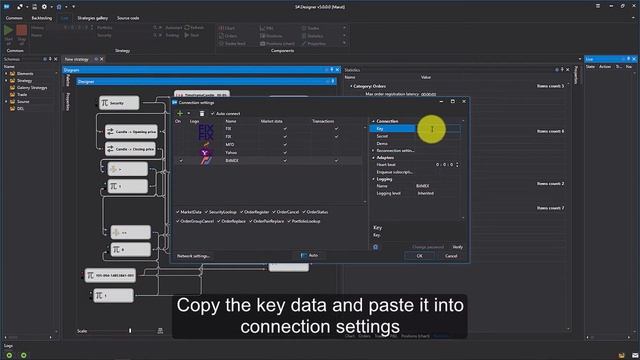The height and width of the screenshot is (360, 640).
Task: Cancel the Connection settings dialog
Action: coord(451,256)
